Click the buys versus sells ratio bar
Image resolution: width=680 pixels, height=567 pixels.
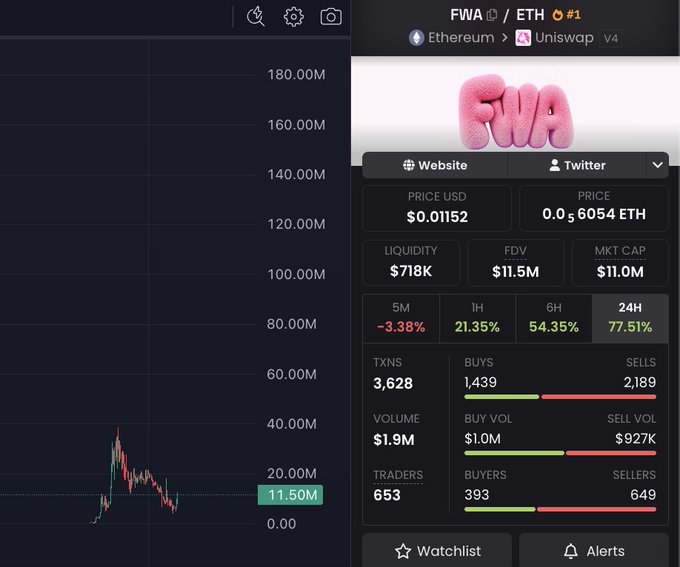pyautogui.click(x=560, y=397)
